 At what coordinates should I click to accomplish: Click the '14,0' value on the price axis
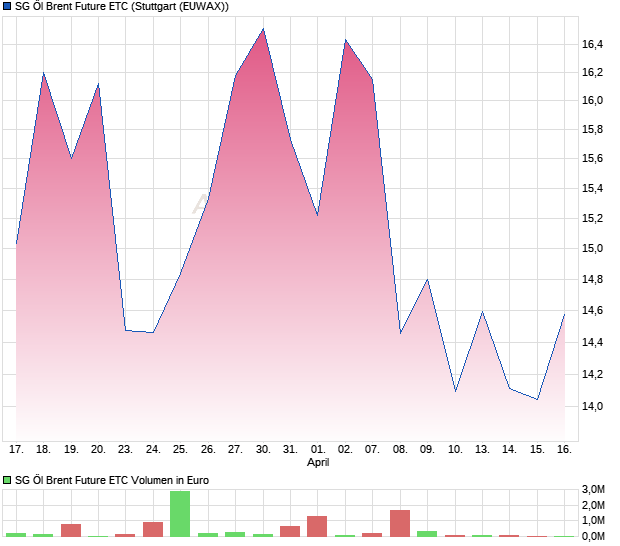[x=592, y=407]
